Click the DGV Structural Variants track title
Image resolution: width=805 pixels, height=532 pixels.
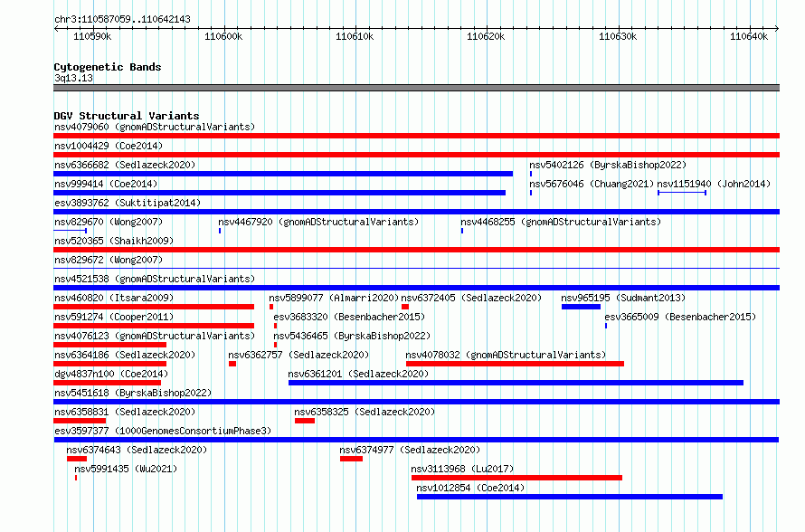pyautogui.click(x=127, y=116)
